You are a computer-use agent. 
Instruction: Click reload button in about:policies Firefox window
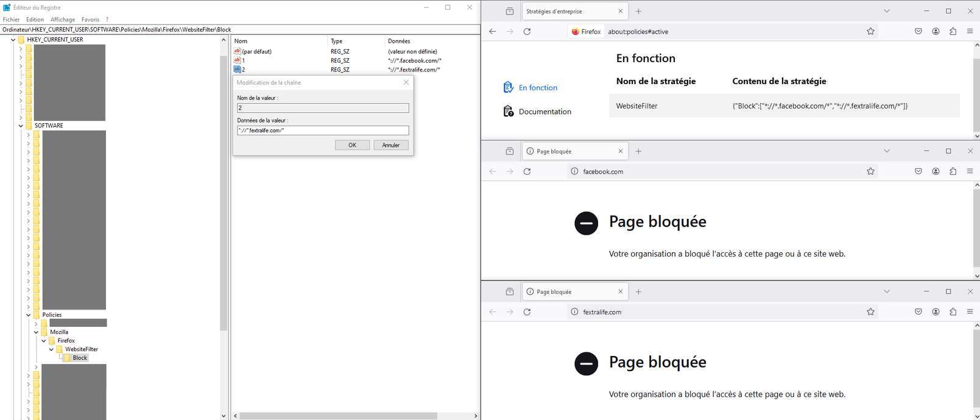click(527, 32)
